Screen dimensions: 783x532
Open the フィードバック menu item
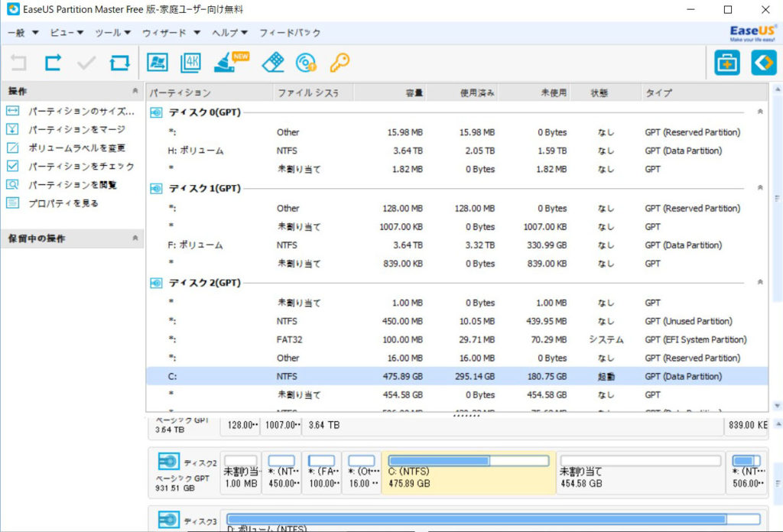point(290,33)
